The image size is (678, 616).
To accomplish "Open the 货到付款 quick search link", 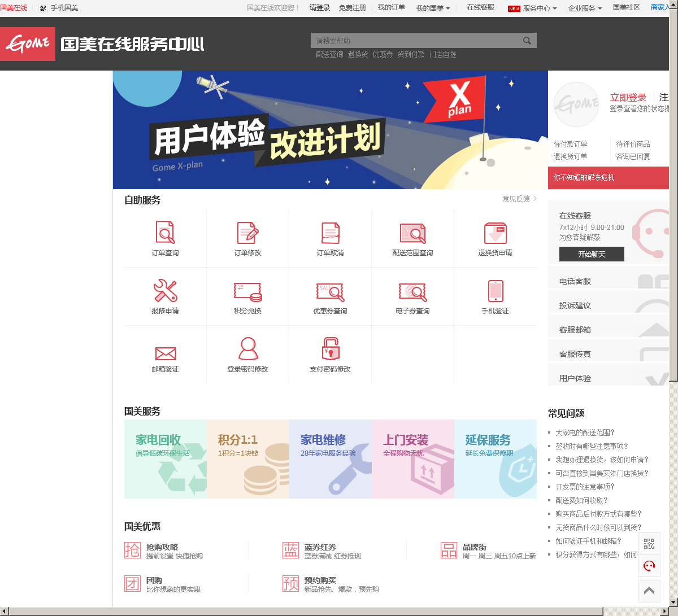I will pyautogui.click(x=411, y=55).
